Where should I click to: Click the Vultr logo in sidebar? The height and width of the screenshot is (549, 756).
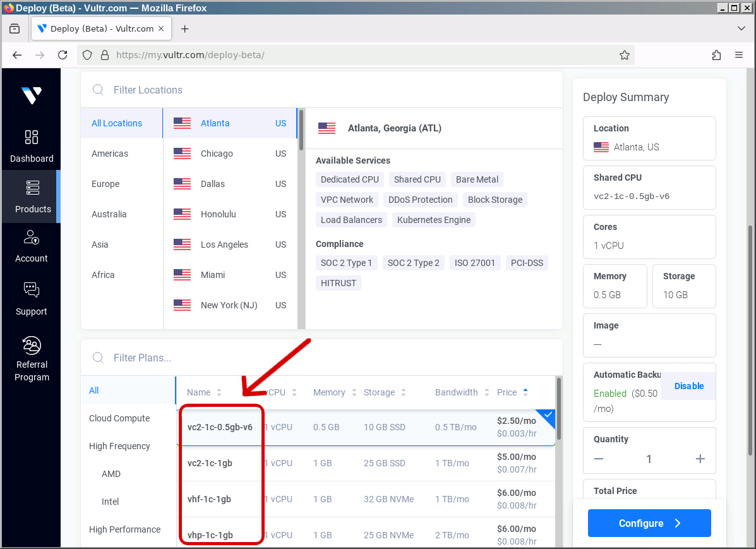(31, 95)
